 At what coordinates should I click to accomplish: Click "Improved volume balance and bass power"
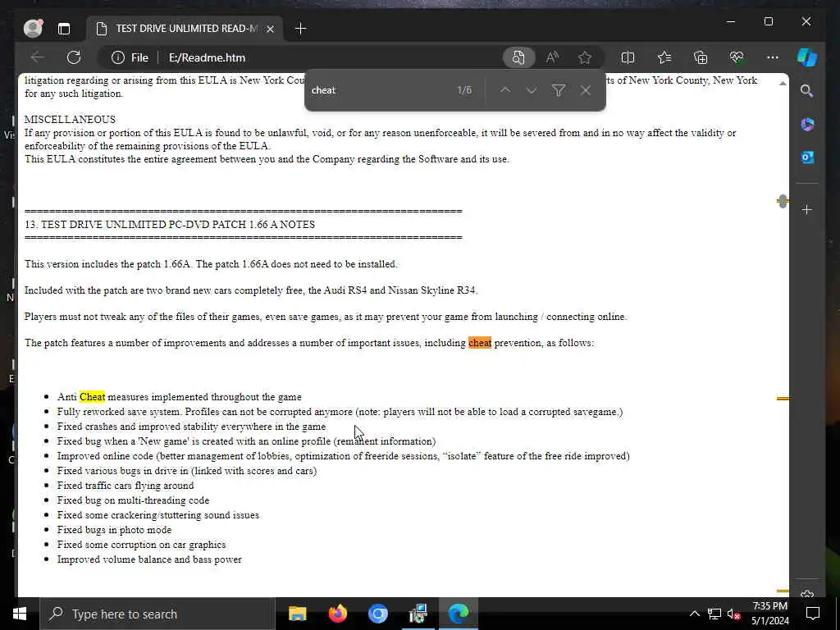click(149, 559)
